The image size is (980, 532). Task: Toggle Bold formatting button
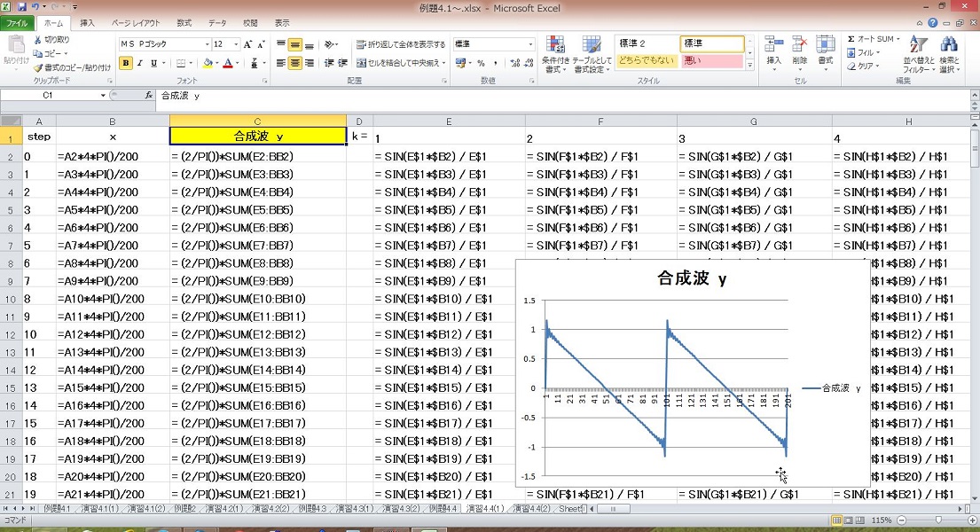pyautogui.click(x=126, y=63)
